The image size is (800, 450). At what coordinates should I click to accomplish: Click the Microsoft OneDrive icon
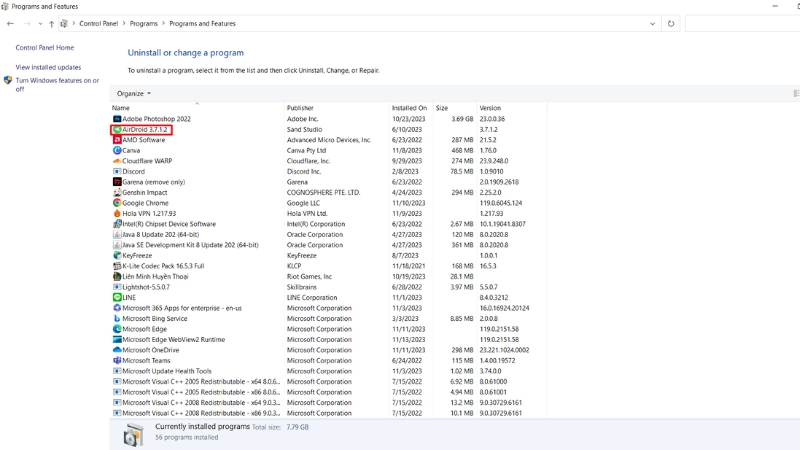[117, 350]
